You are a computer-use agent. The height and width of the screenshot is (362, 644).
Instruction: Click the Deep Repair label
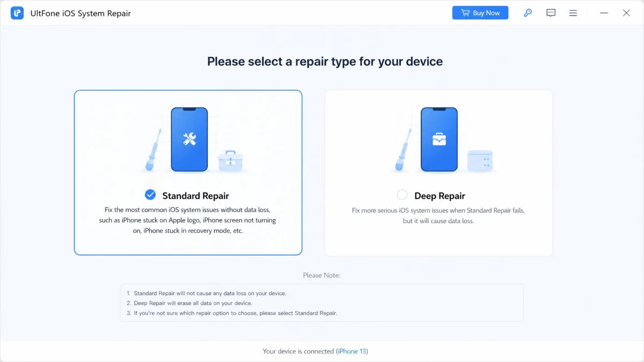click(x=440, y=196)
